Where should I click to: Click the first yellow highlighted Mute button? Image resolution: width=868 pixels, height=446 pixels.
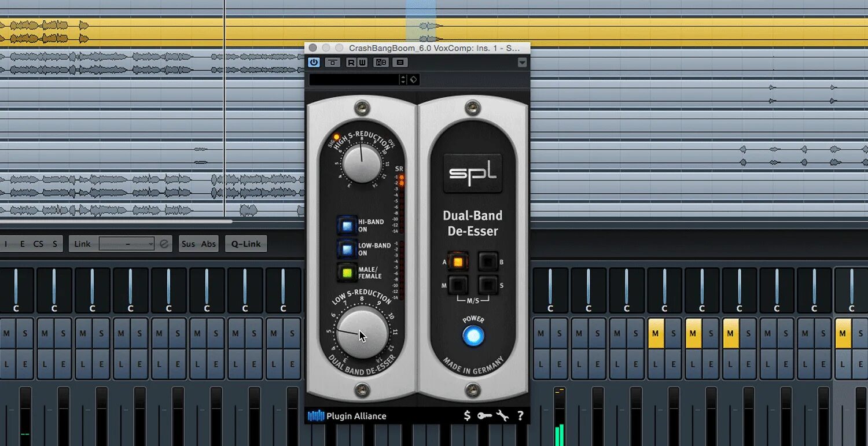[656, 333]
